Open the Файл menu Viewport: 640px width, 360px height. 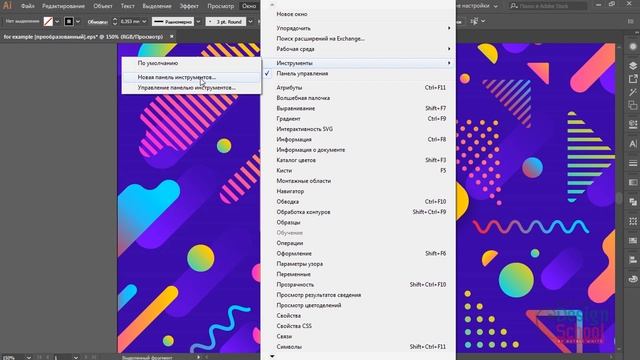point(28,6)
